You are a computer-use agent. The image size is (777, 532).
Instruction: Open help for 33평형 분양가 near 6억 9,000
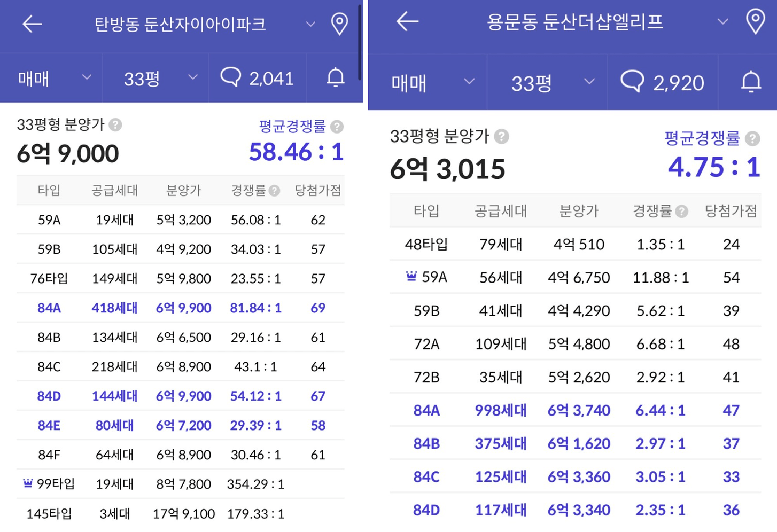(x=115, y=125)
